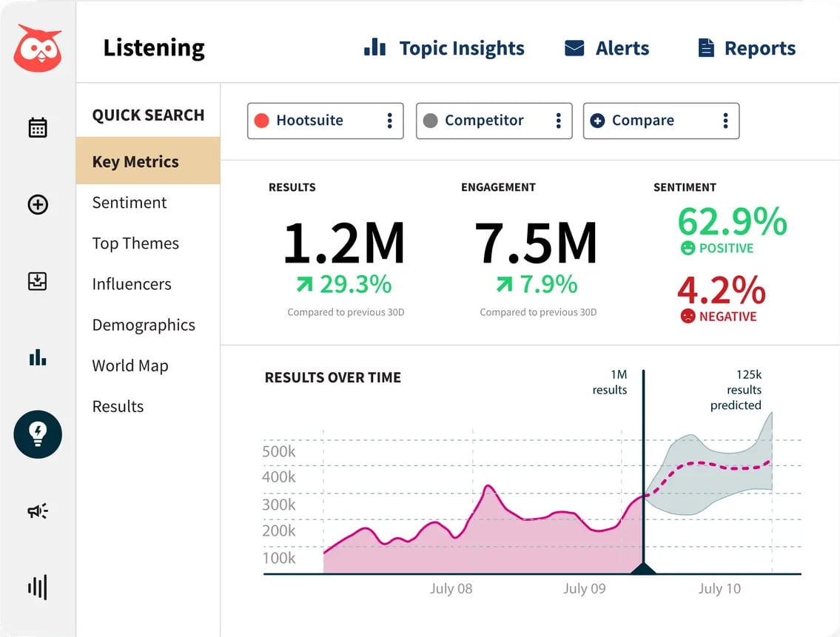Click the 62.9% positive sentiment value
The width and height of the screenshot is (840, 637).
pos(732,221)
